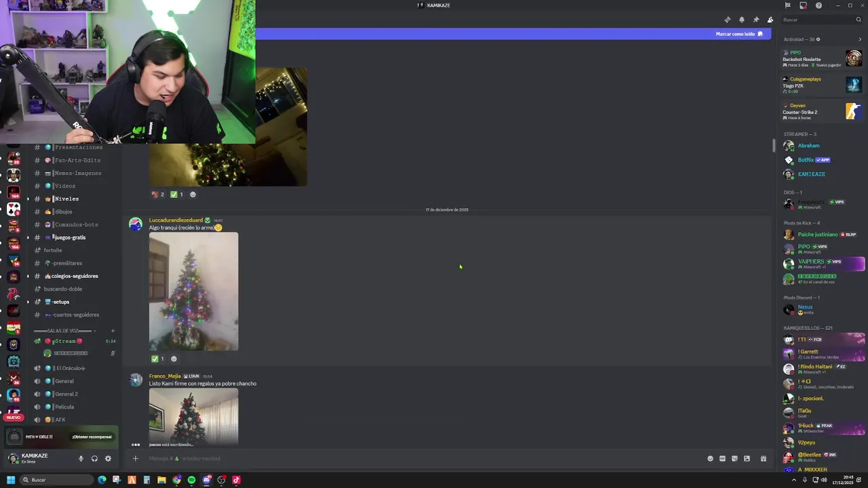868x488 pixels.
Task: Add reaction on Luccadurandiezeduard's message
Action: (174, 359)
